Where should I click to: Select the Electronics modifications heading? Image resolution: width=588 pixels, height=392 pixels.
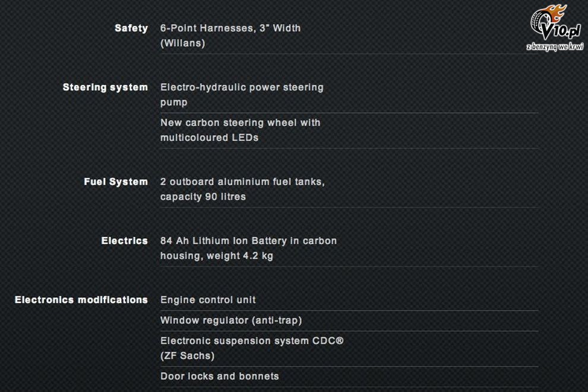click(81, 300)
